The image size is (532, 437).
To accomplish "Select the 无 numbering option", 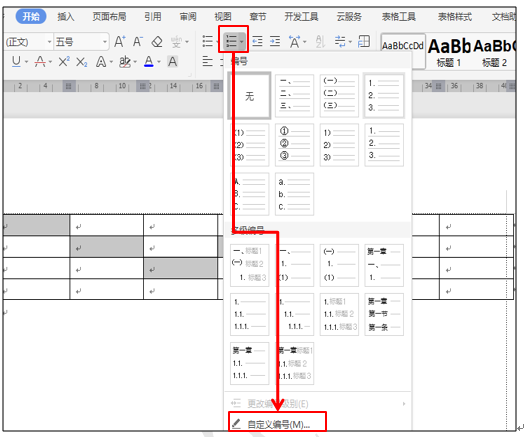I will 249,96.
